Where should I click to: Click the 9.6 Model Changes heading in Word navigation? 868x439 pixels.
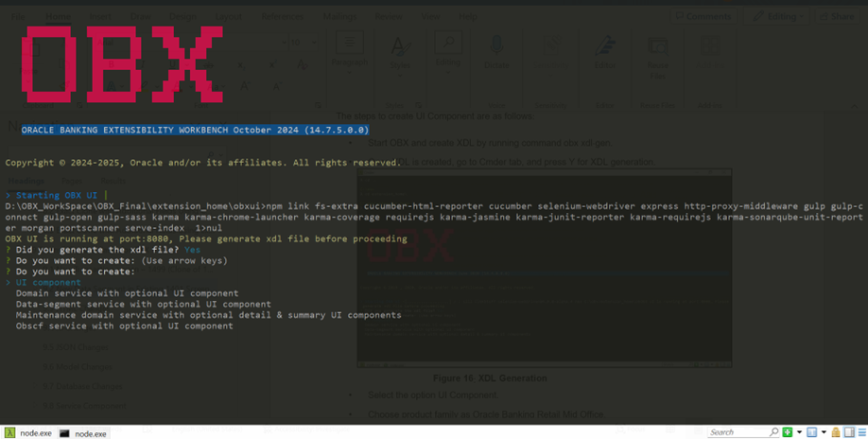[x=77, y=366]
